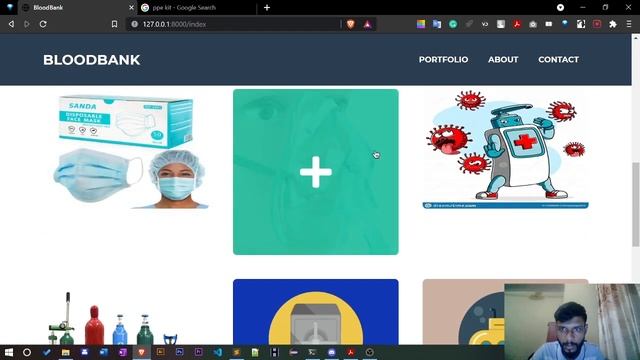Open the Brave Shields lion icon
This screenshot has height=360, width=640.
tap(351, 24)
